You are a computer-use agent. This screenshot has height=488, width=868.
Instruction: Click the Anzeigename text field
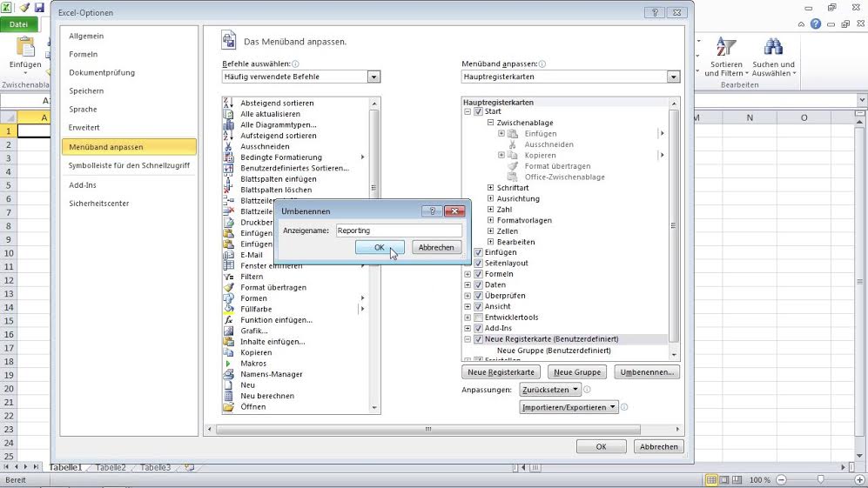point(399,231)
